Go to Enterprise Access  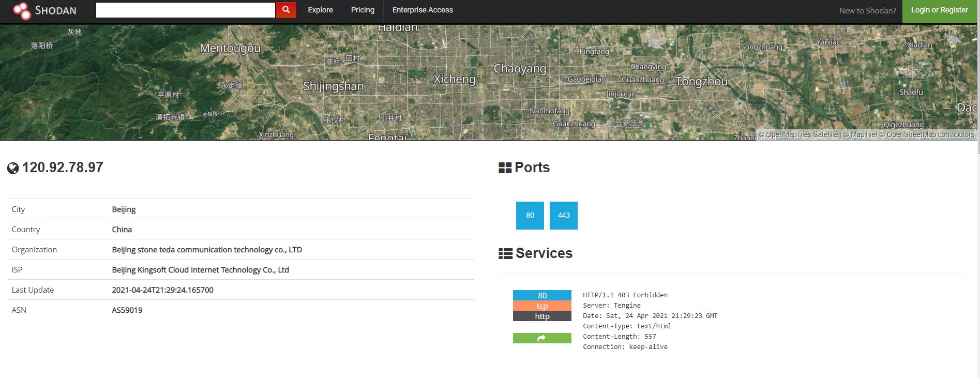point(423,10)
